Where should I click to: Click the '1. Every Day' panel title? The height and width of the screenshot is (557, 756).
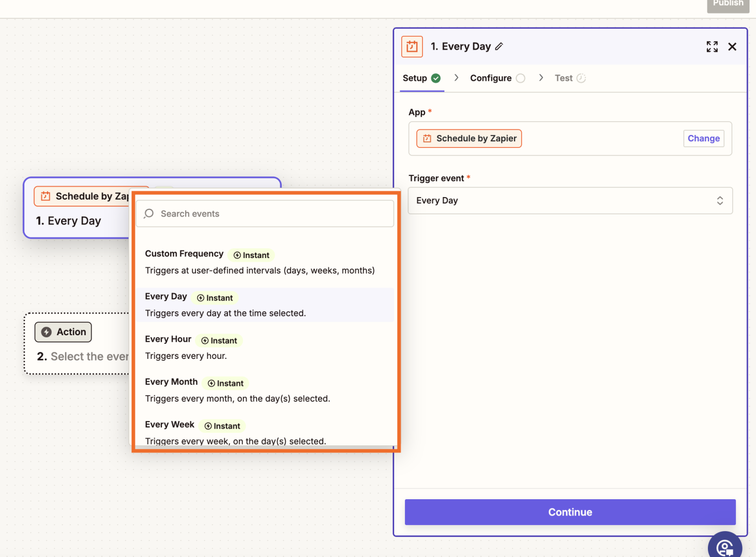(x=461, y=46)
